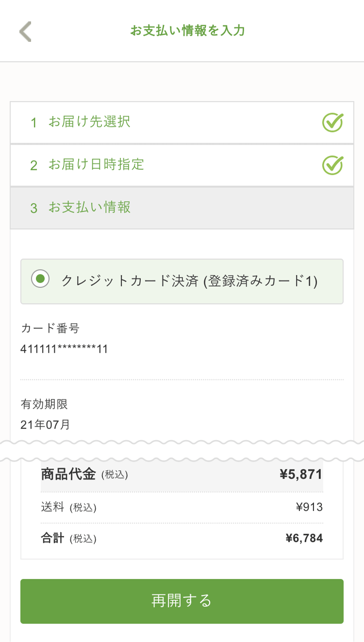This screenshot has height=642, width=364.
Task: Click the 有効期限 label
Action: tap(44, 404)
